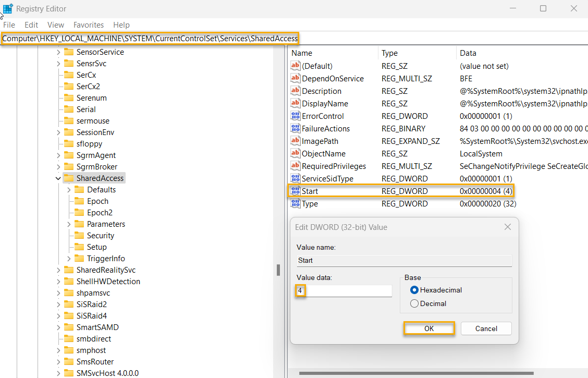Expand the SensorService key
Screen dimensions: 588x378
[58, 52]
